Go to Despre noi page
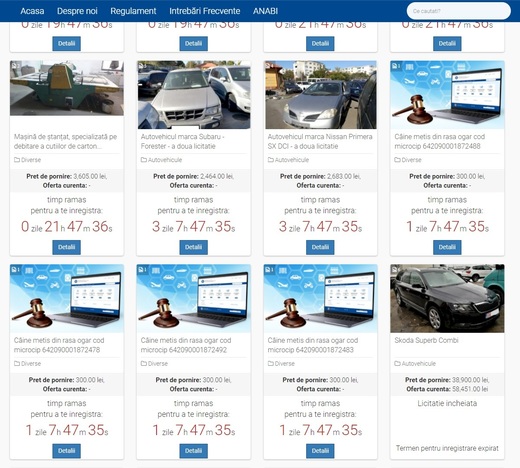The height and width of the screenshot is (468, 520). click(x=77, y=11)
